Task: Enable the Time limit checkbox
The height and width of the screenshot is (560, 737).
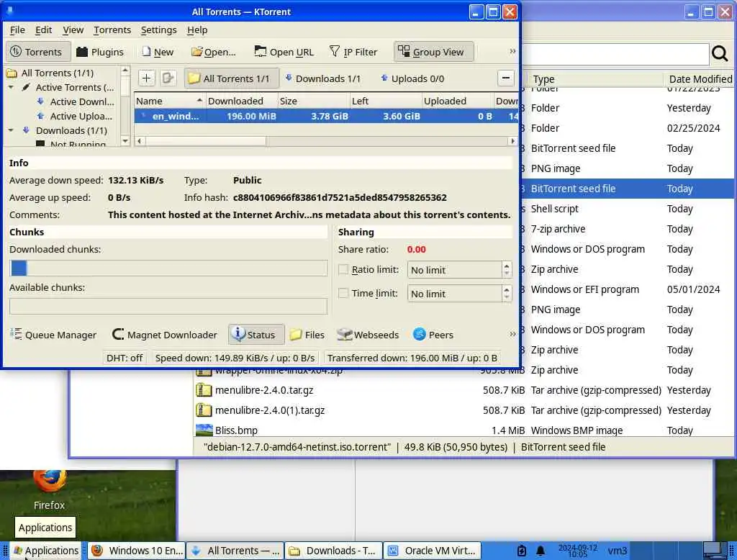Action: pyautogui.click(x=343, y=293)
